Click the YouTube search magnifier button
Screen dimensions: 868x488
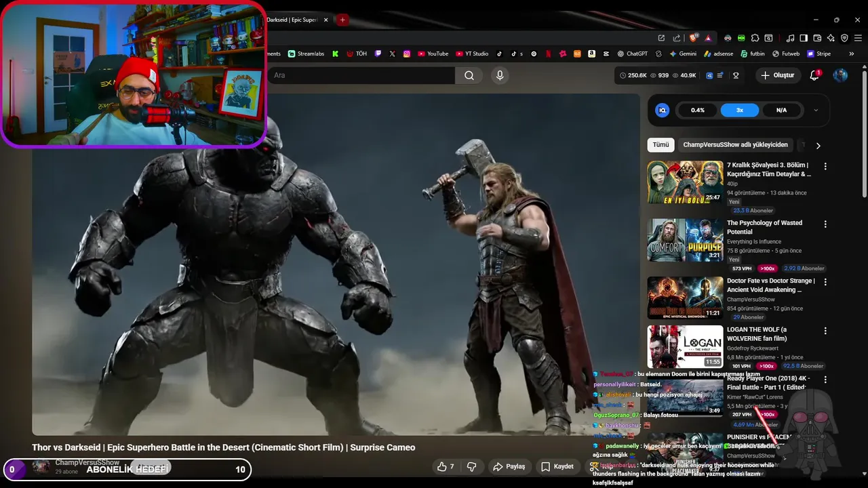(469, 75)
